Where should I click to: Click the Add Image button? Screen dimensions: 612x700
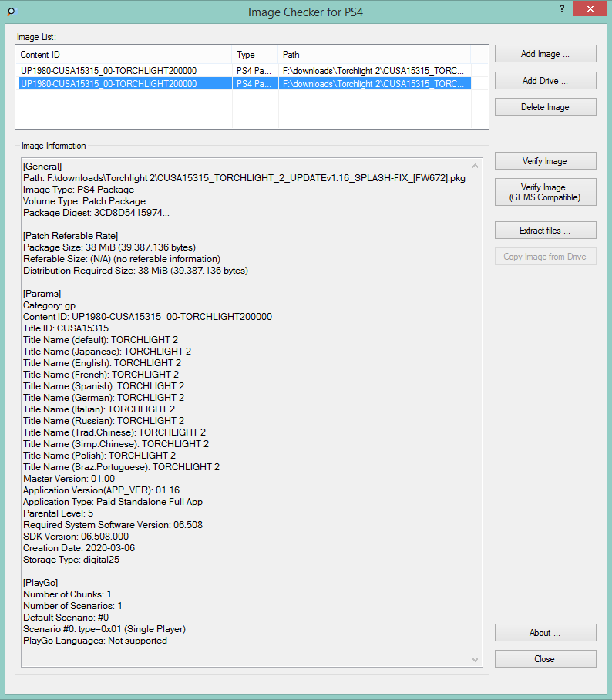pyautogui.click(x=545, y=54)
